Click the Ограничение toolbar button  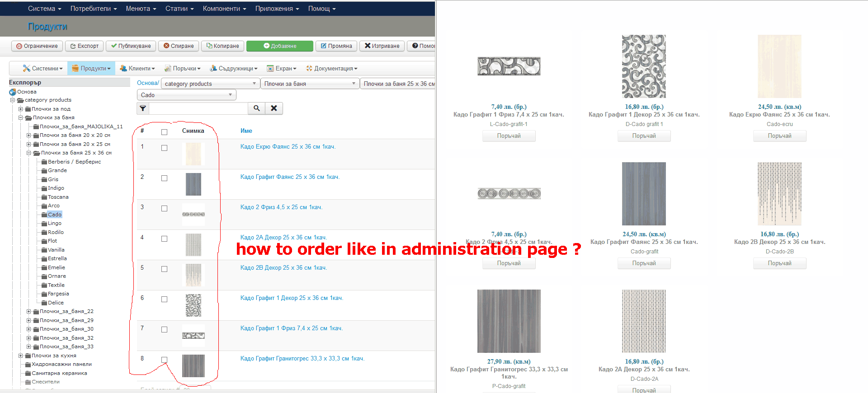37,46
